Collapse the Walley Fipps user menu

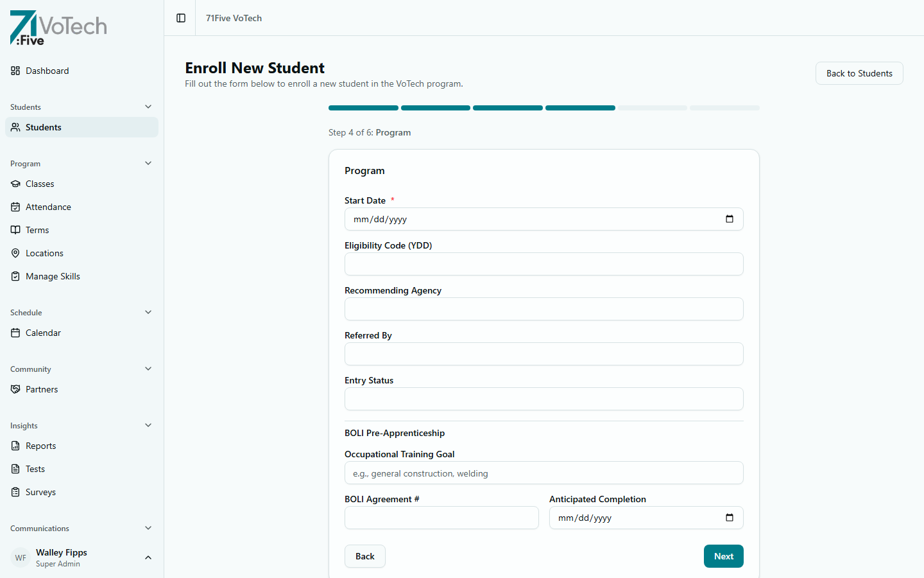[148, 557]
